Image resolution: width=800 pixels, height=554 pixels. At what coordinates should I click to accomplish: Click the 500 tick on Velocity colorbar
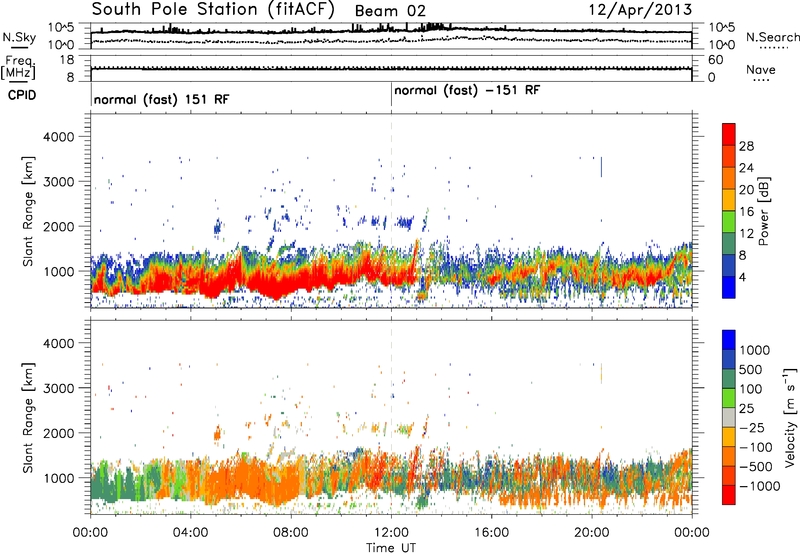tap(752, 369)
